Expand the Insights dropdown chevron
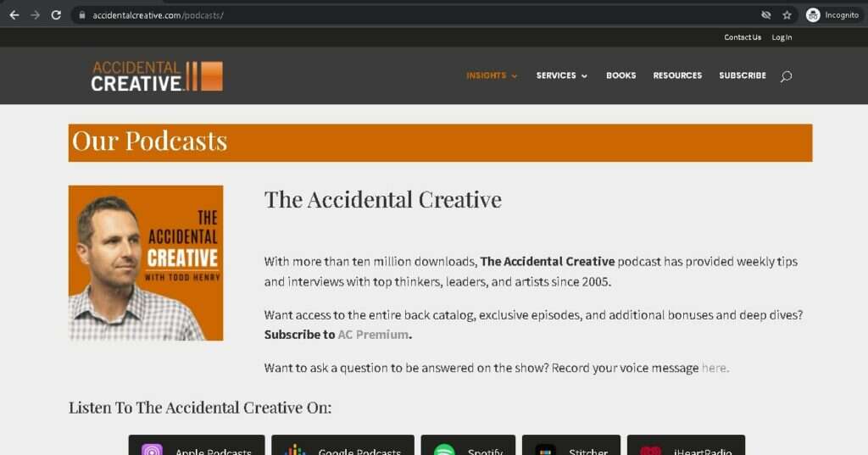868x455 pixels. pyautogui.click(x=515, y=76)
